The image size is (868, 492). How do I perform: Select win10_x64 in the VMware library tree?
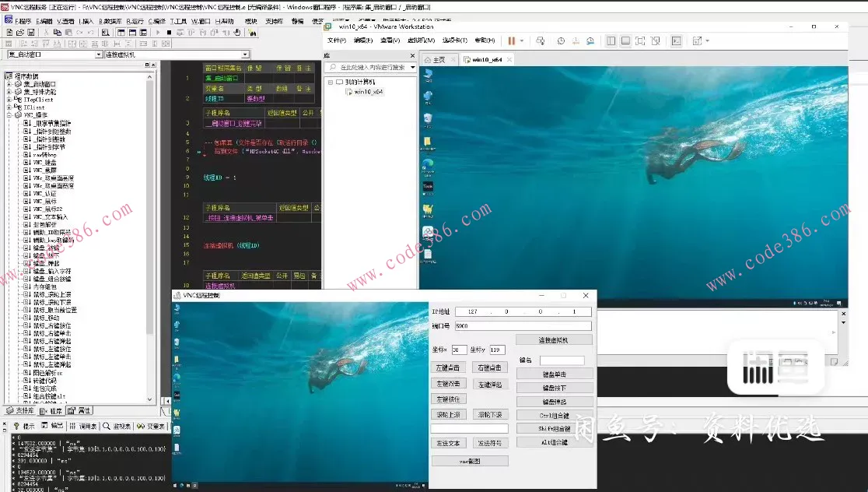click(x=369, y=92)
